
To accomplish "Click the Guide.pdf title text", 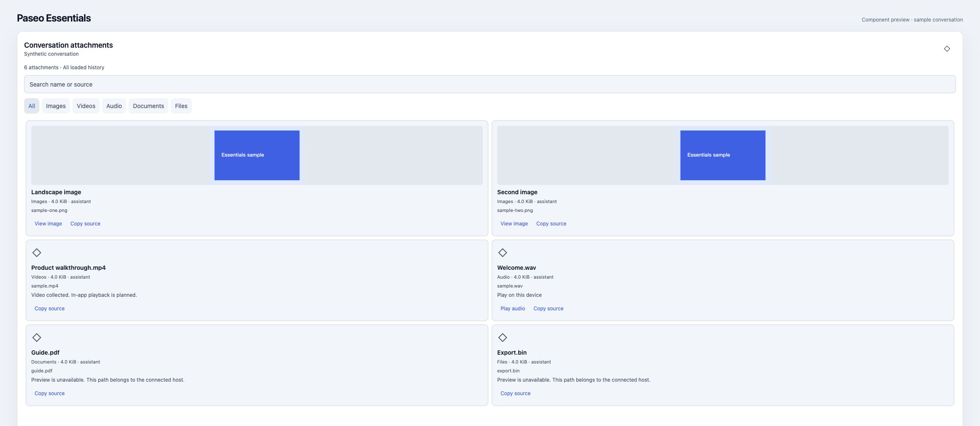I will tap(45, 353).
